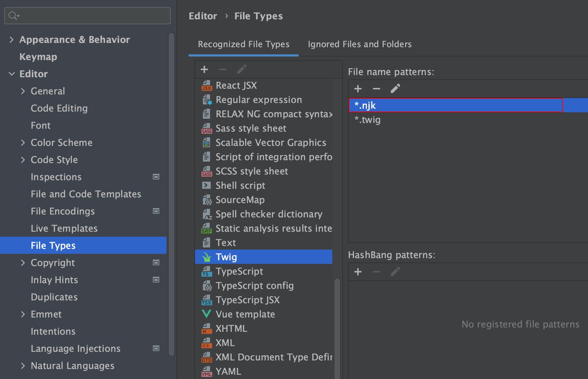Image resolution: width=588 pixels, height=379 pixels.
Task: Open Duplicates settings
Action: [x=54, y=297]
